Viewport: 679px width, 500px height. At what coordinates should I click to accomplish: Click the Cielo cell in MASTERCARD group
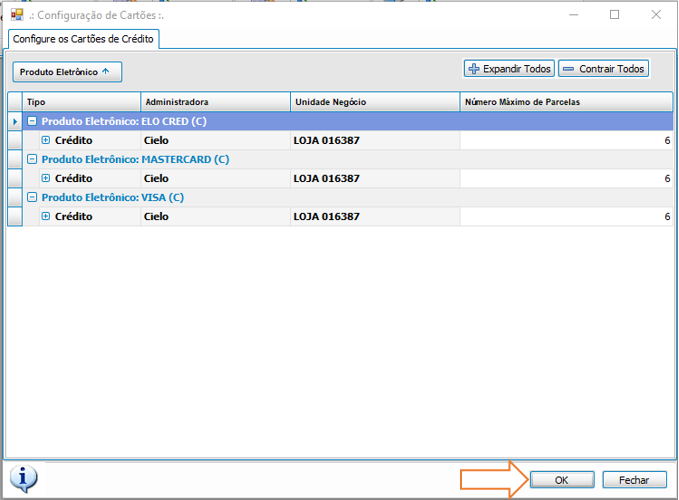215,178
